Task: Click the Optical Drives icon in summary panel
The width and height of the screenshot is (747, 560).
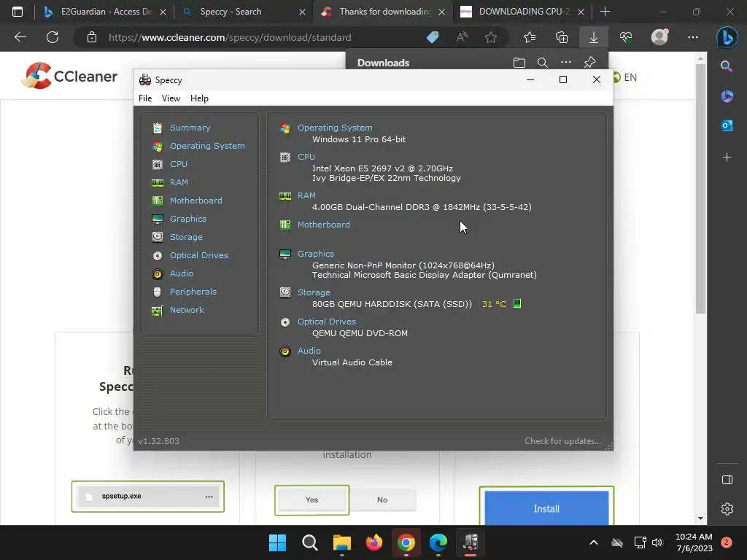Action: [285, 322]
